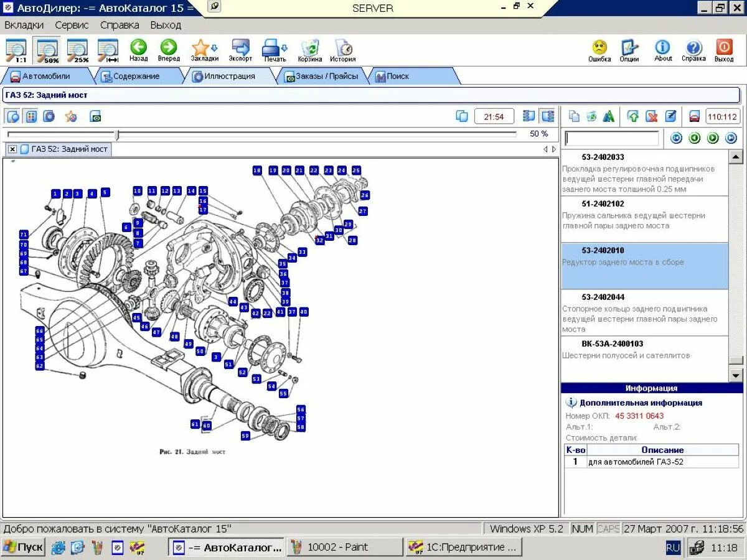Click the green up arrow icon
This screenshot has width=747, height=560.
(634, 116)
